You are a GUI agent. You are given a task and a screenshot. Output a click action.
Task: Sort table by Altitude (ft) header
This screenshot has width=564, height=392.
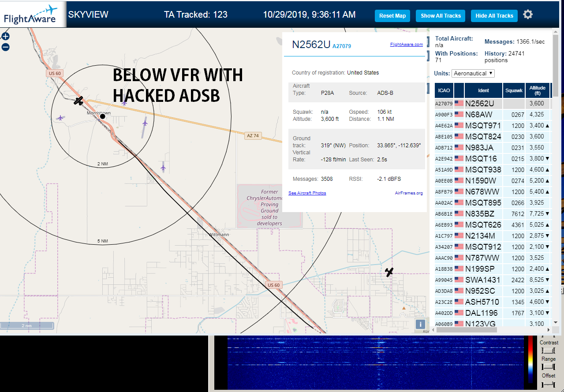(x=538, y=90)
